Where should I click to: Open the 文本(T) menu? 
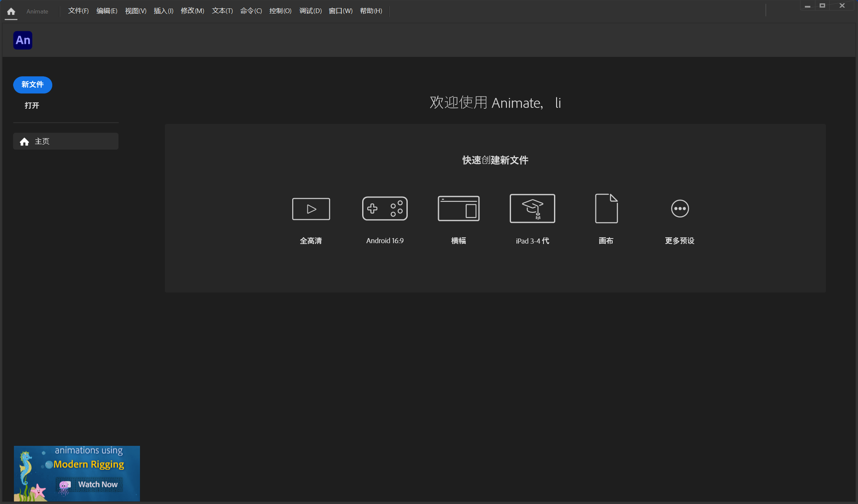(222, 11)
